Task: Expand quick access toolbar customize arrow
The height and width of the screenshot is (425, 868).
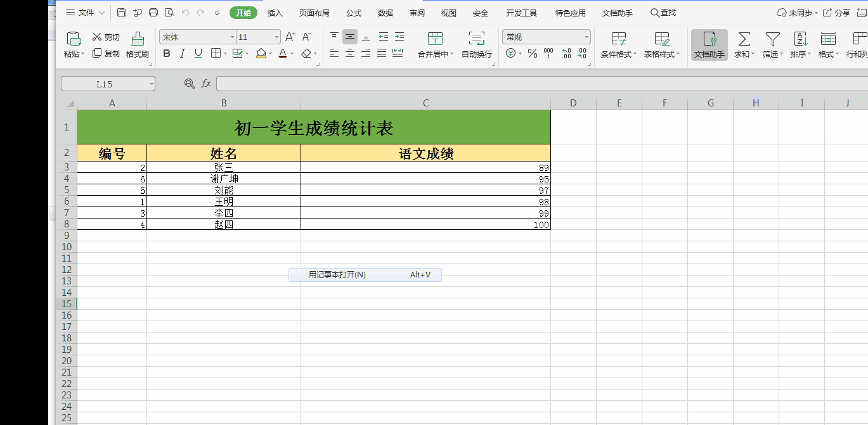Action: (x=217, y=13)
